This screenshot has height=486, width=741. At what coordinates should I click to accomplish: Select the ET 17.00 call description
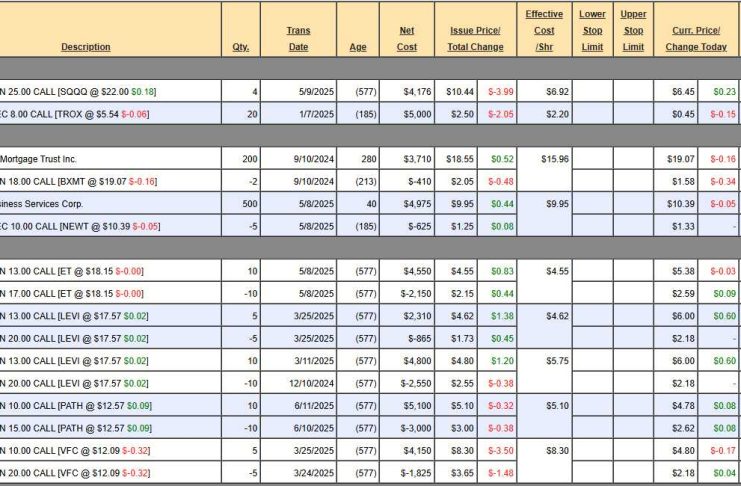pyautogui.click(x=72, y=293)
